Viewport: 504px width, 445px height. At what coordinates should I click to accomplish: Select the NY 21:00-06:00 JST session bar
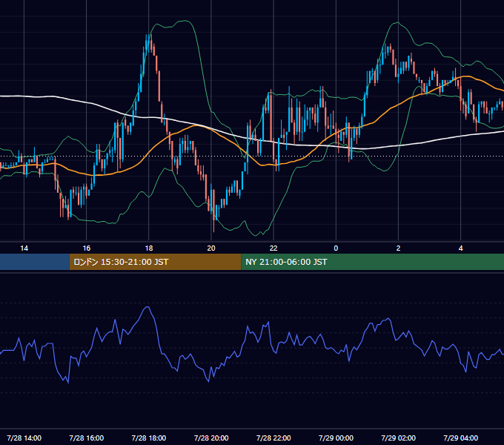coord(373,262)
